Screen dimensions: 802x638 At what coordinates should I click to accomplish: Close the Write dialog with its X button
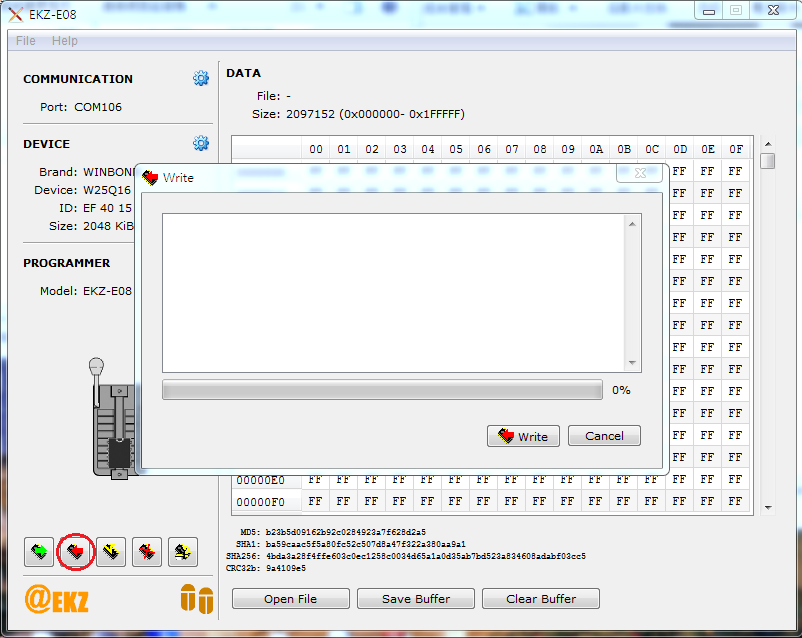click(639, 175)
